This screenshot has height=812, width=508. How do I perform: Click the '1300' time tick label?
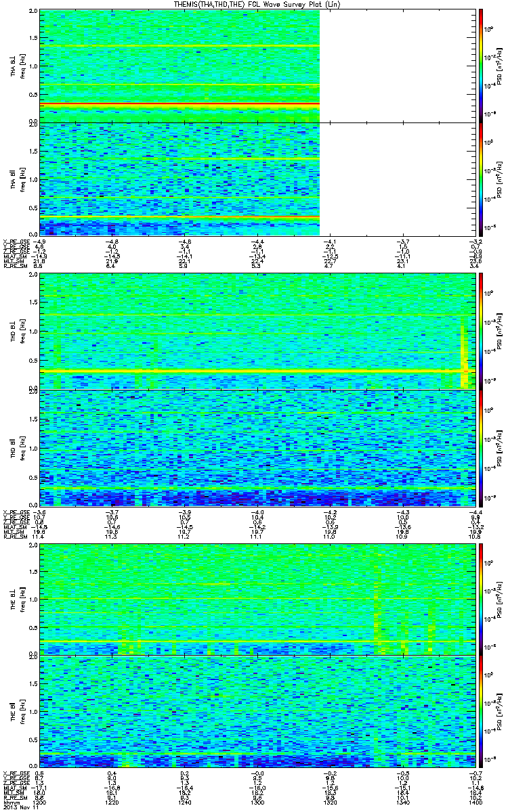point(257,802)
